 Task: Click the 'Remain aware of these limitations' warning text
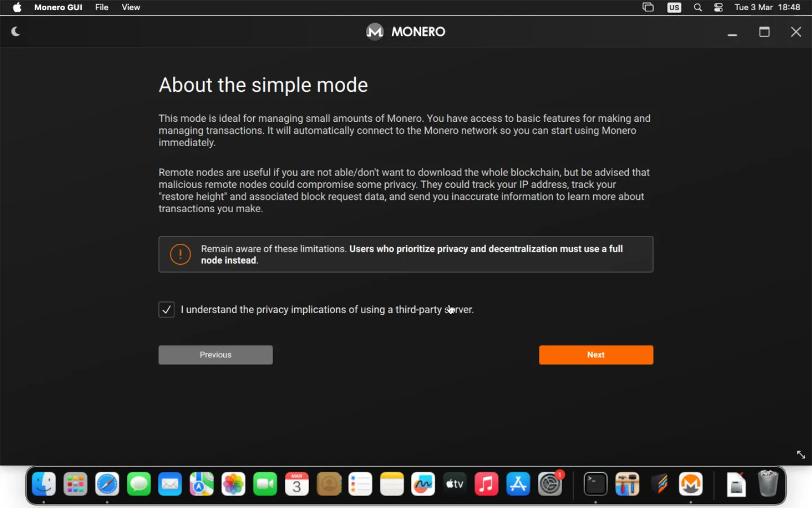click(412, 255)
